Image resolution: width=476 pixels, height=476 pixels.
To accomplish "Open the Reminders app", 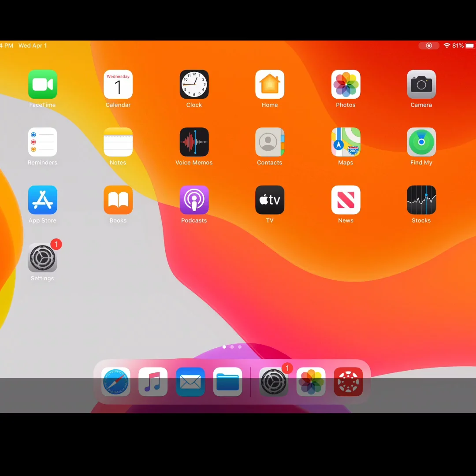I will coord(42,142).
